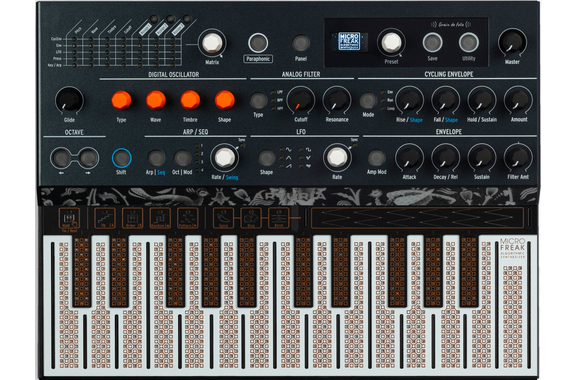
Task: Click the MicroFreak OLED display screen
Action: point(349,41)
